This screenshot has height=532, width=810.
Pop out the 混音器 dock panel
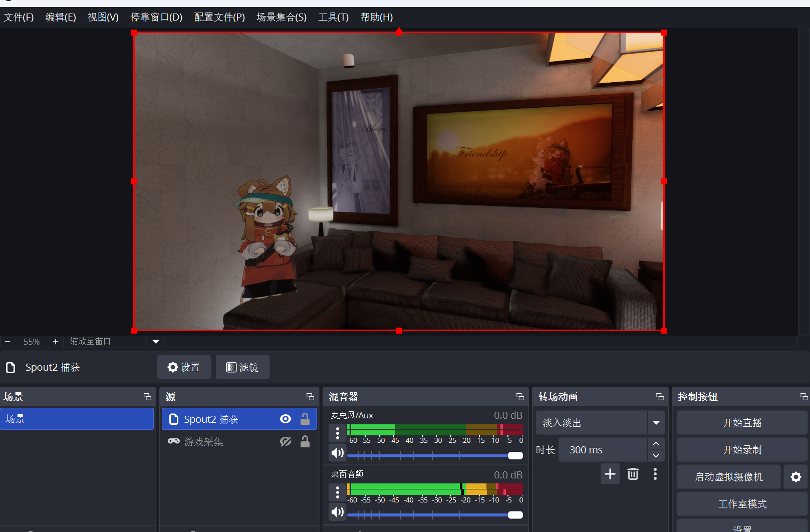pyautogui.click(x=520, y=397)
